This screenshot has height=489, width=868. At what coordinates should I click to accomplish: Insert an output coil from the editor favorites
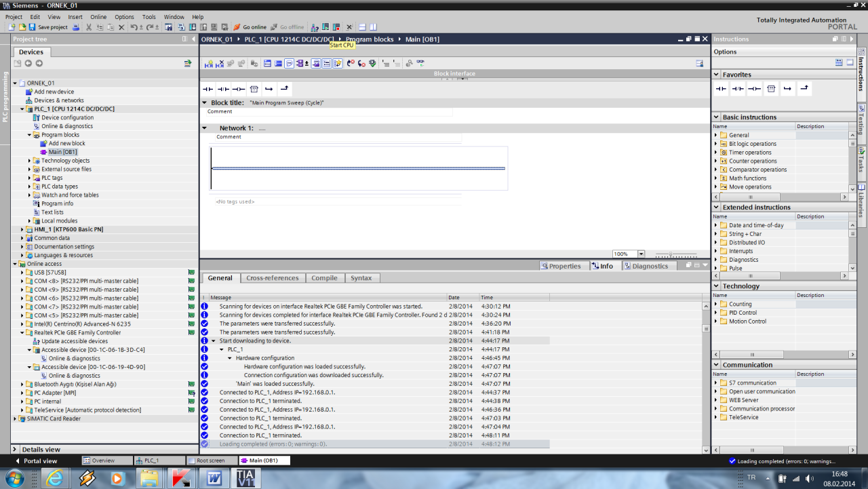(x=239, y=89)
